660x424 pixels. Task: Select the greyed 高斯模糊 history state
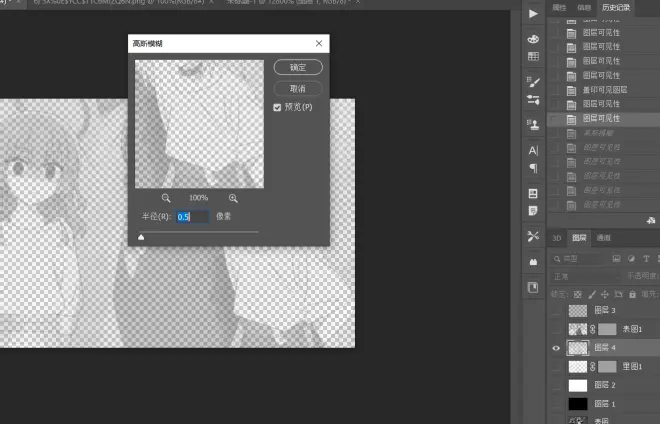click(598, 133)
